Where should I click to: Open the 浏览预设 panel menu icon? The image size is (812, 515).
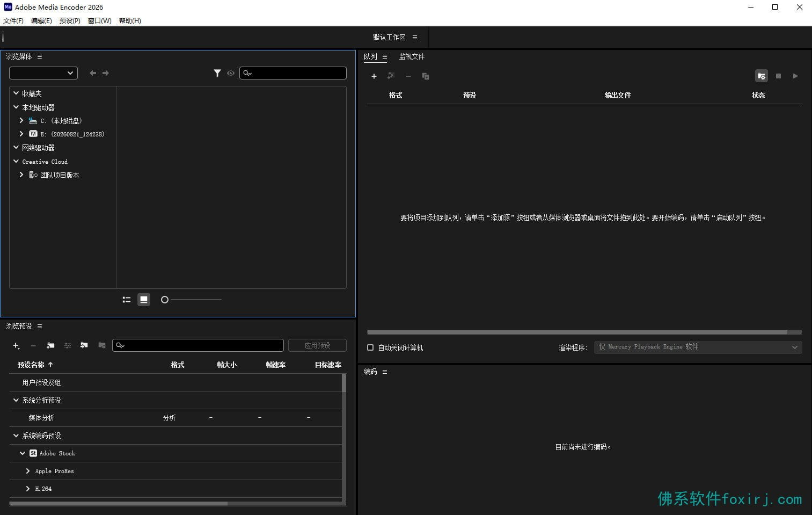40,326
